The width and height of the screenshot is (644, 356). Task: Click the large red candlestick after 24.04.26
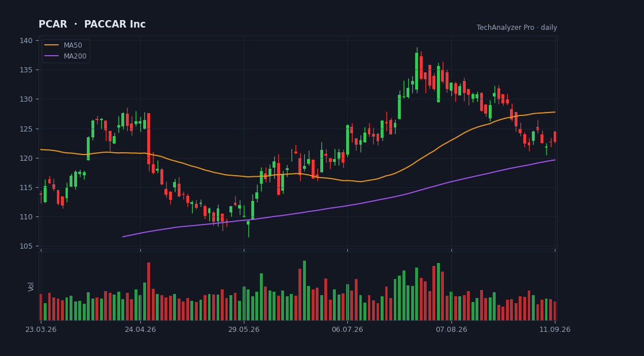[149, 138]
